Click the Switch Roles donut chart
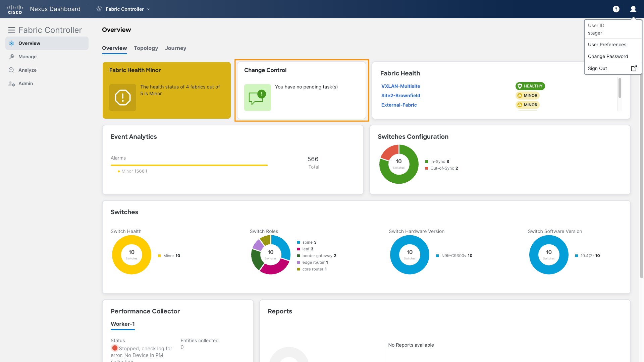Screen dimensions: 644x362 click(x=271, y=255)
